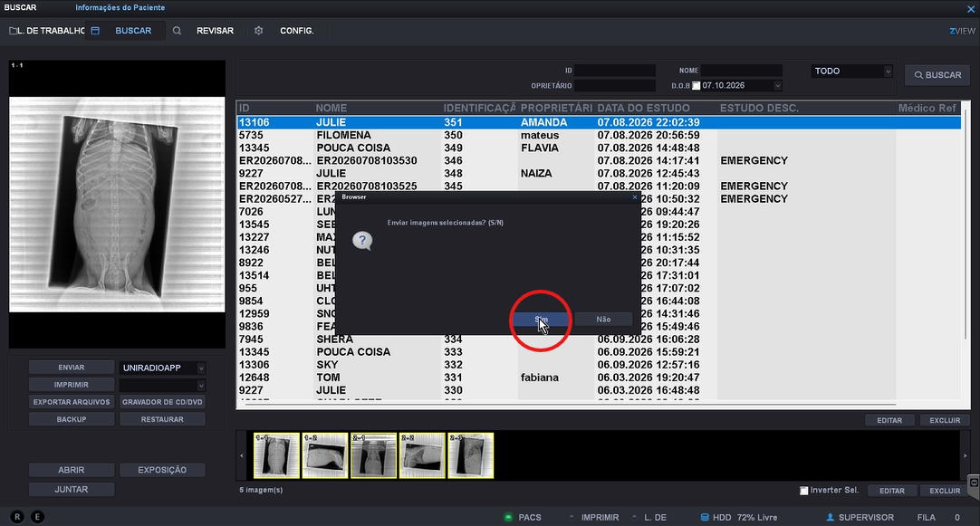The height and width of the screenshot is (526, 980).
Task: Enable the Inverter Sel. checkbox
Action: (804, 491)
